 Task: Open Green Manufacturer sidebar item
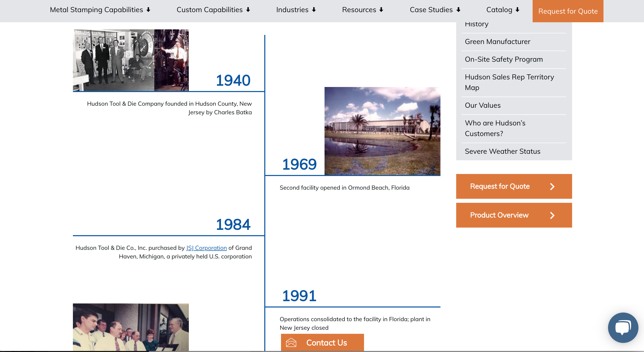coord(497,42)
